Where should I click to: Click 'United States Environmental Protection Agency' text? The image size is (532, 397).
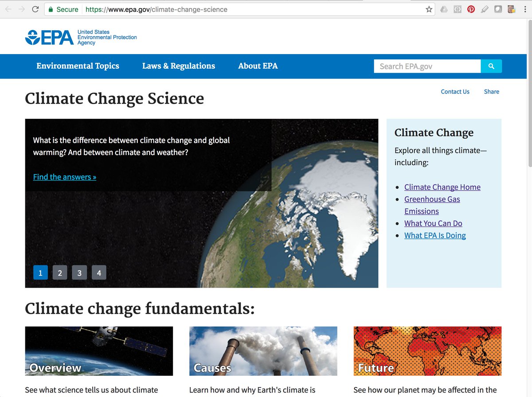coord(107,38)
